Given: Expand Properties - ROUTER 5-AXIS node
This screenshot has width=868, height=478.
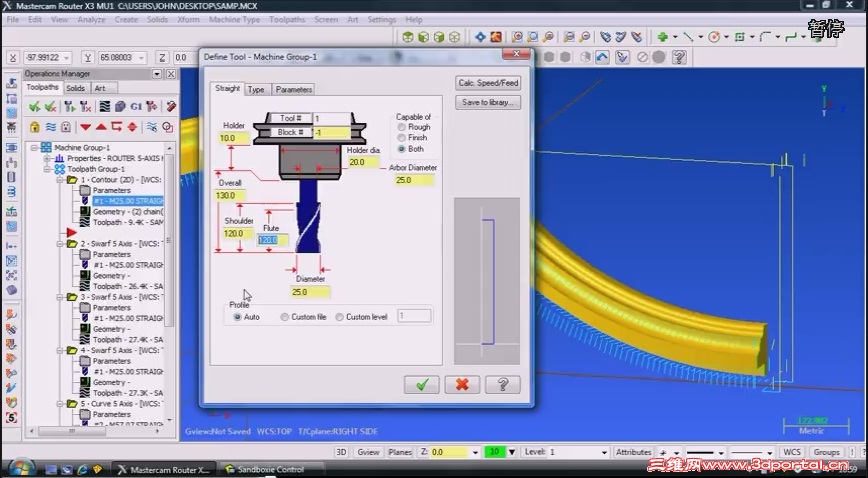Looking at the screenshot, I should (x=47, y=158).
